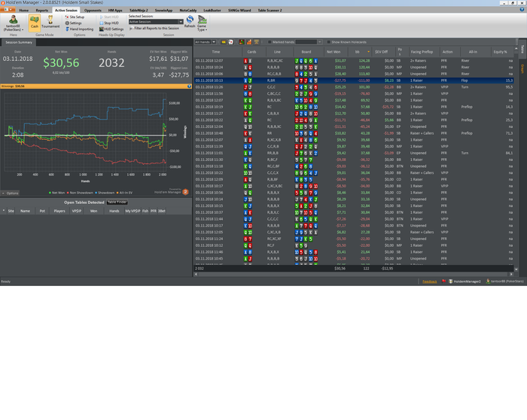This screenshot has width=527, height=420.
Task: Sort by the Time column header
Action: coord(218,52)
